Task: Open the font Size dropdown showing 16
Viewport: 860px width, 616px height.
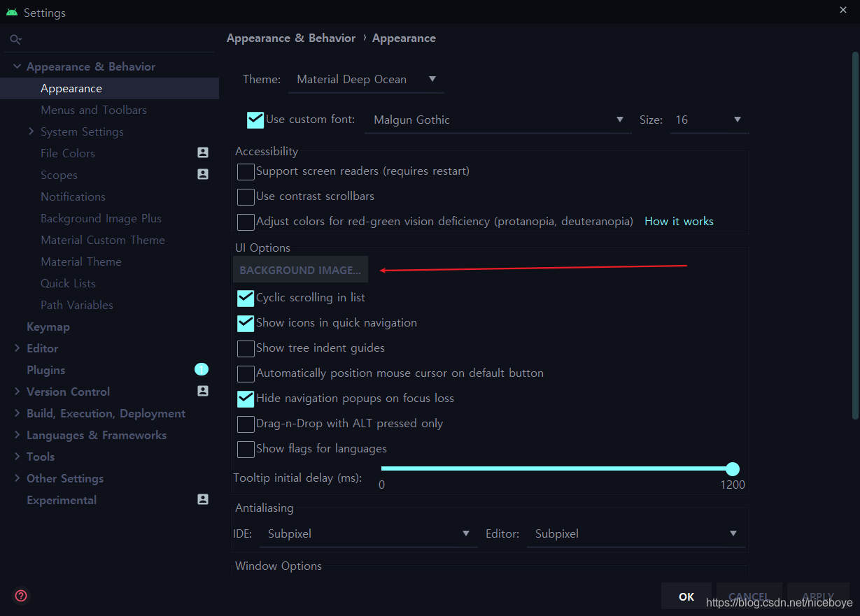Action: 710,120
